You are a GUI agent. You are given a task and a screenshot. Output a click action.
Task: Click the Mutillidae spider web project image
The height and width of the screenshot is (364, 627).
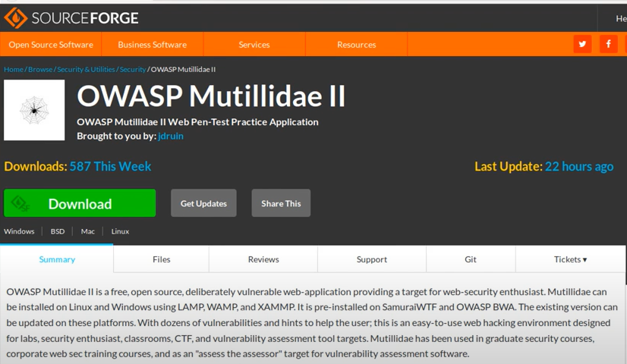(x=34, y=110)
